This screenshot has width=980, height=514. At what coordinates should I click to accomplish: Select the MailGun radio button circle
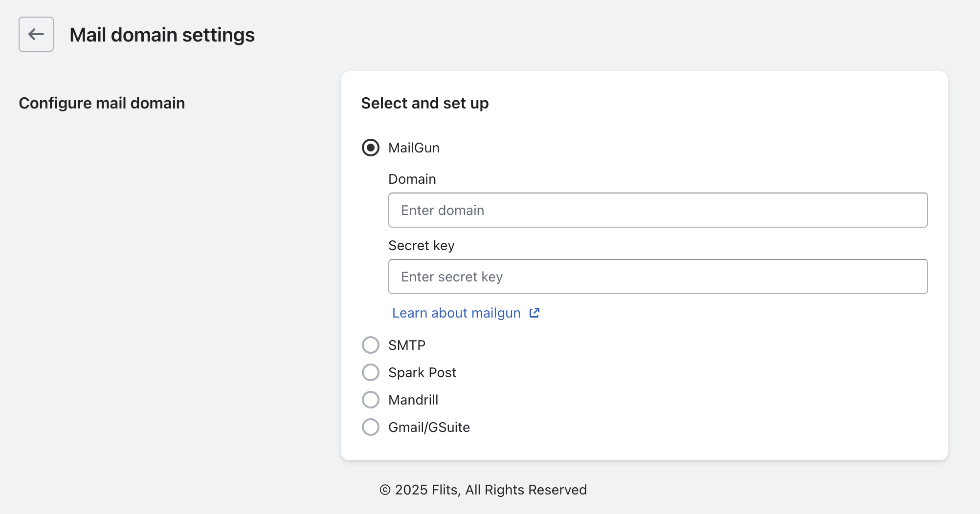pos(371,148)
